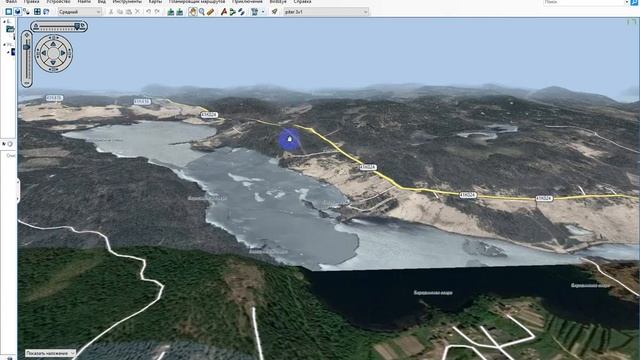Select the red letter A tool
This screenshot has height=360, width=640.
coord(224,12)
